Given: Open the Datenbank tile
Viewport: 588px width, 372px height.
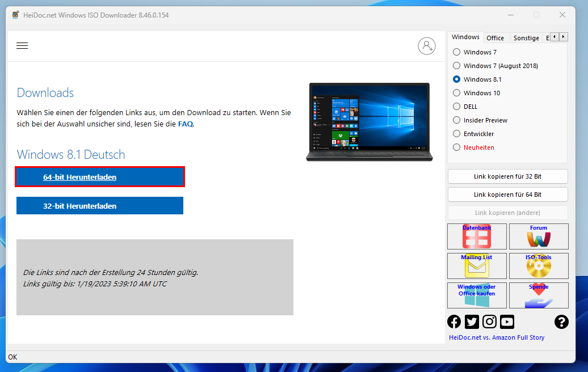Looking at the screenshot, I should click(477, 236).
